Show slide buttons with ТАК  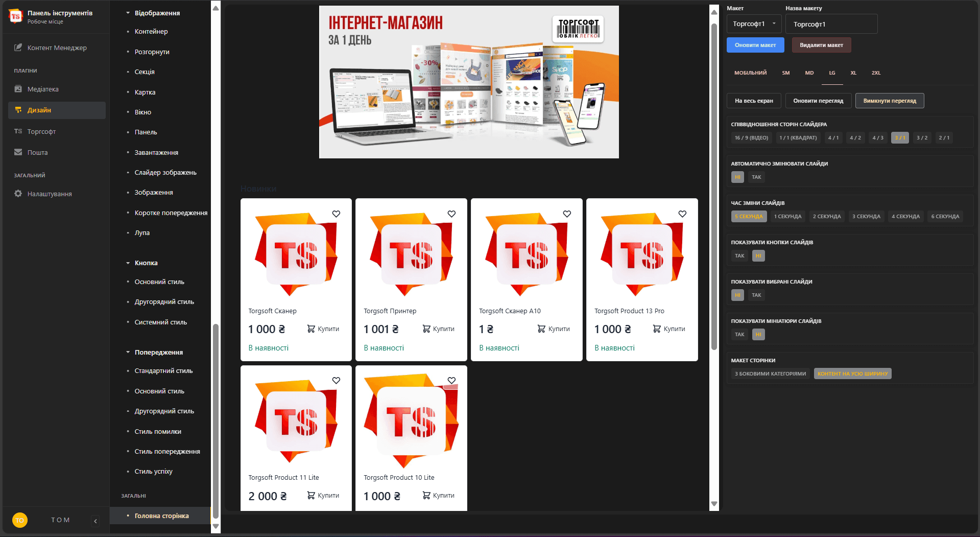(x=739, y=256)
